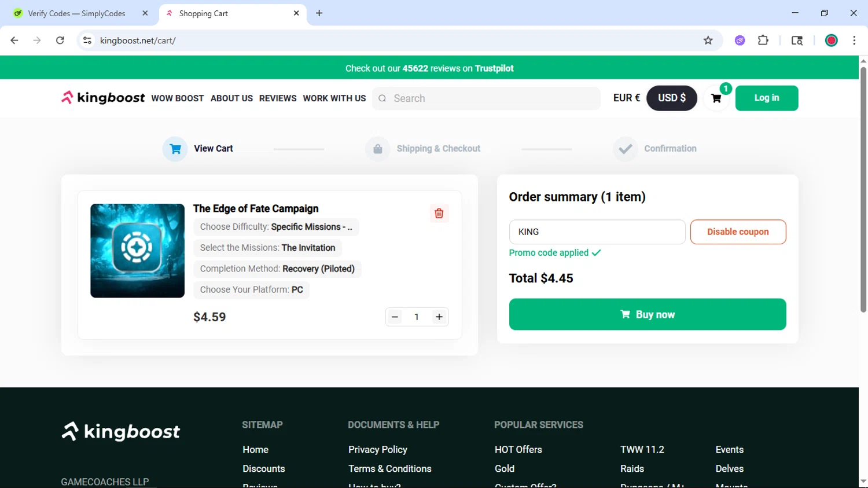
Task: Click Disable coupon button
Action: [x=738, y=232]
